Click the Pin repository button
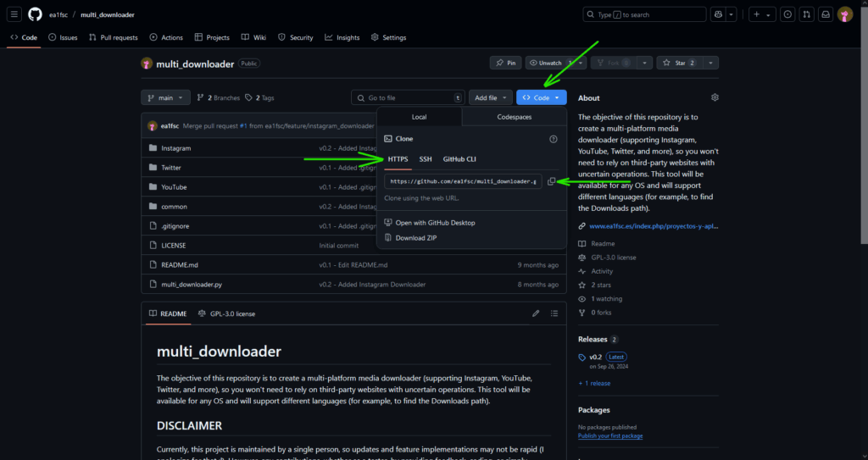 (505, 63)
